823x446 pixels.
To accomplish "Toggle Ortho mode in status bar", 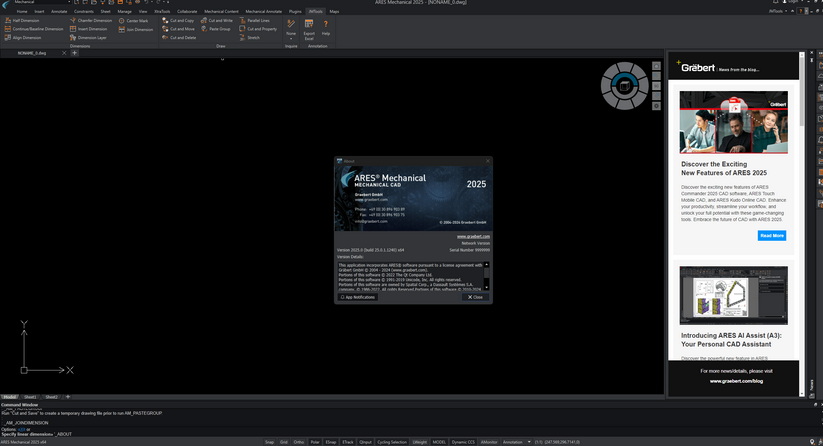I will coord(299,442).
